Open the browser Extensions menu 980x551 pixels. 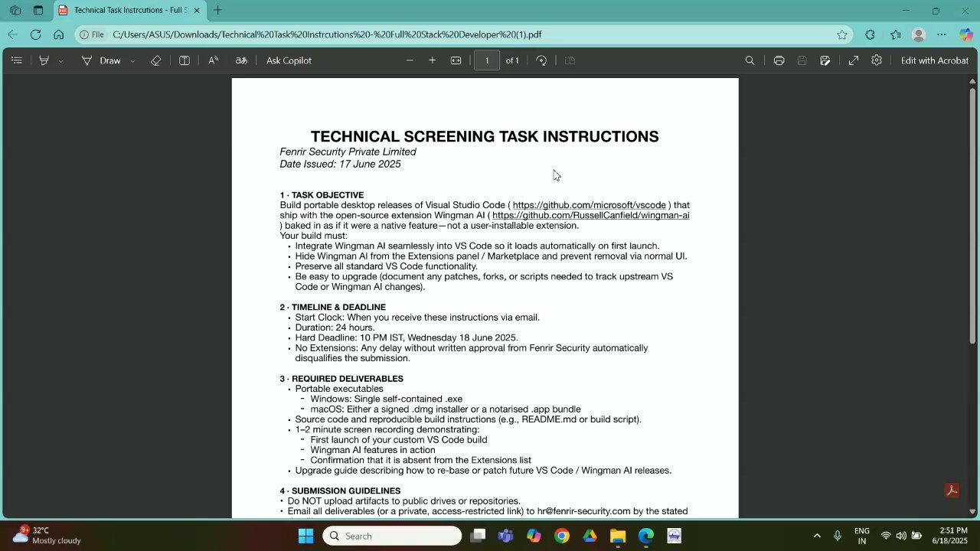870,34
